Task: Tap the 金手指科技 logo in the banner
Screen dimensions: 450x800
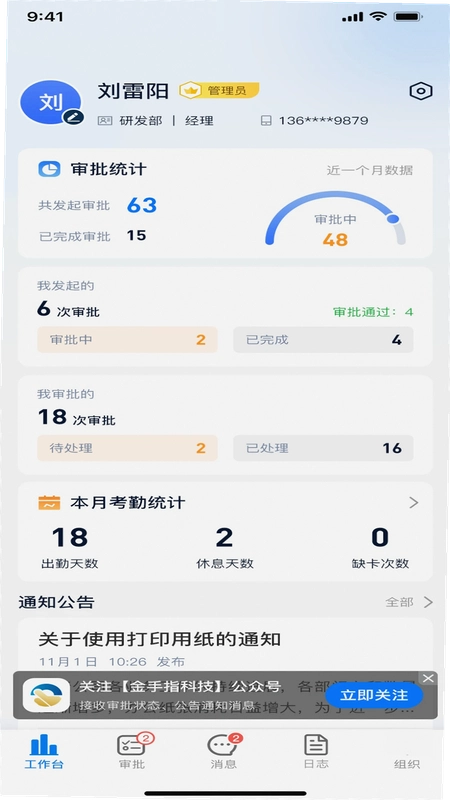Action: tap(46, 695)
